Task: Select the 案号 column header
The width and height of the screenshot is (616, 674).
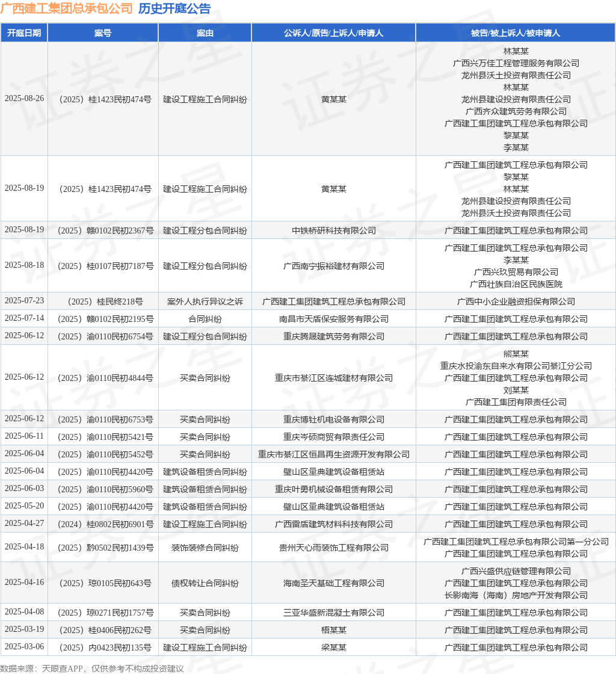Action: (x=103, y=33)
